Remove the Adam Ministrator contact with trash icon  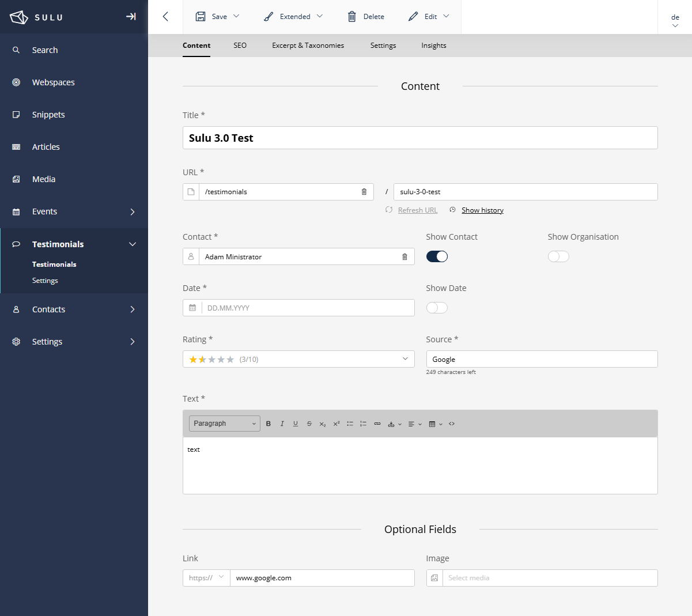click(404, 257)
